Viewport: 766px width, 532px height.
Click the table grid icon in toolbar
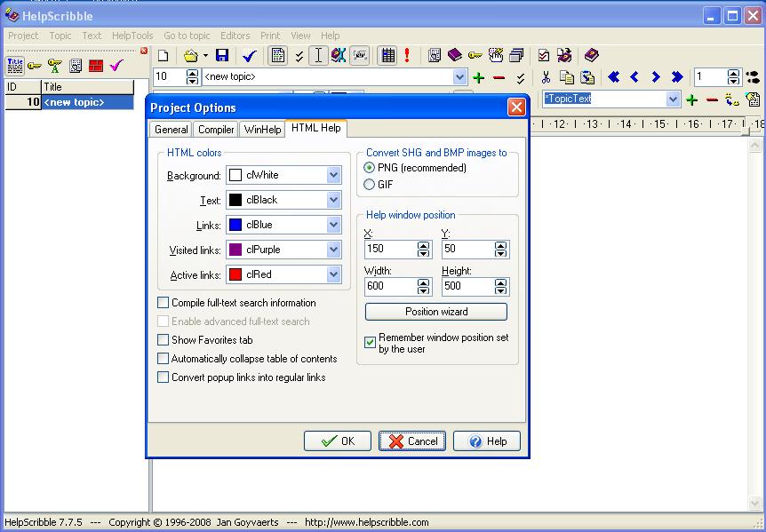388,55
